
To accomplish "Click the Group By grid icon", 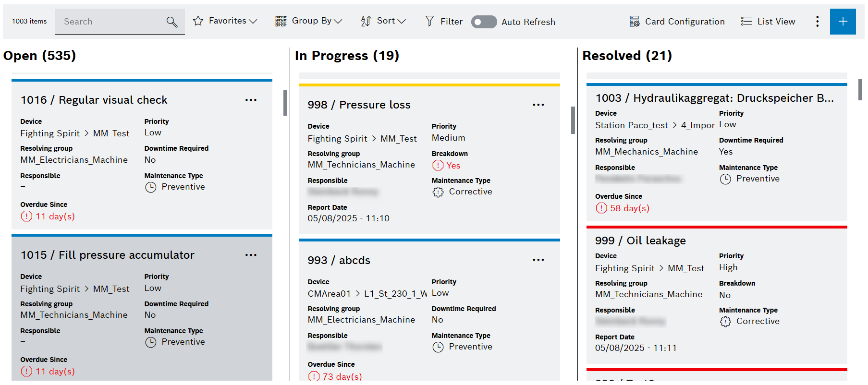I will click(x=280, y=21).
